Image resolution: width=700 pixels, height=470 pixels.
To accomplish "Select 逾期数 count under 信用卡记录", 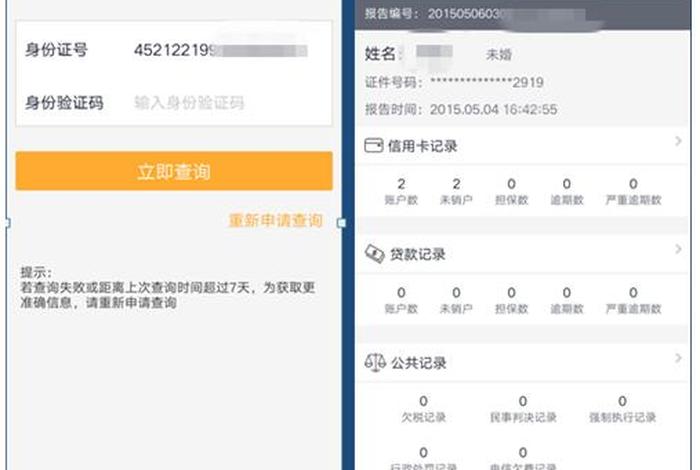I will pyautogui.click(x=567, y=191).
